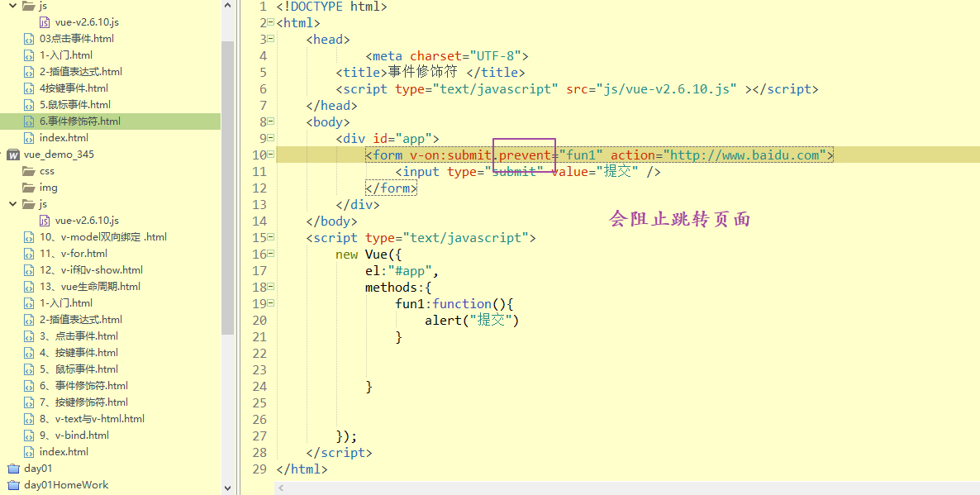980x495 pixels.
Task: Click the css folder icon
Action: pos(29,170)
